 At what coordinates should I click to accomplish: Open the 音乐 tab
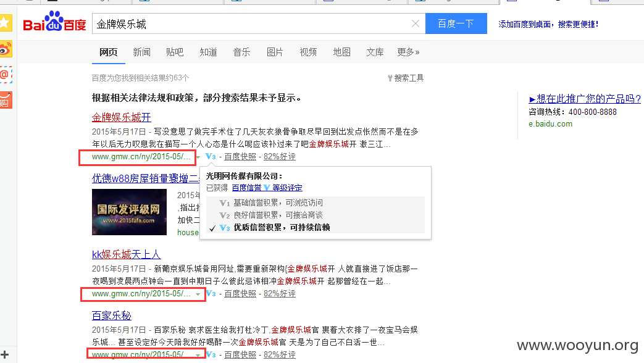point(241,52)
